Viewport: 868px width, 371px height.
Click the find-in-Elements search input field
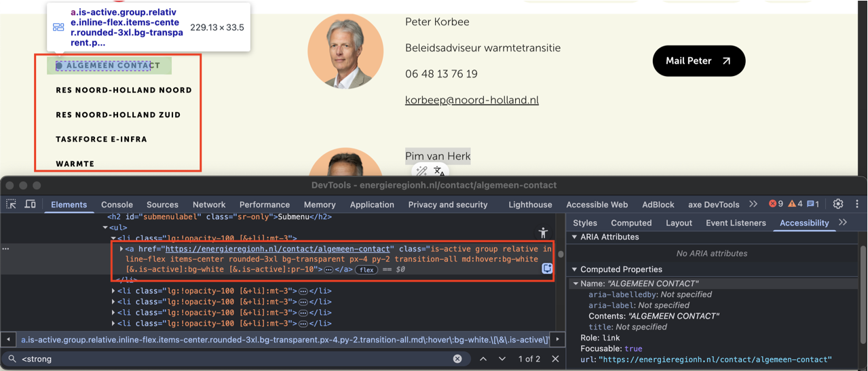(x=231, y=359)
